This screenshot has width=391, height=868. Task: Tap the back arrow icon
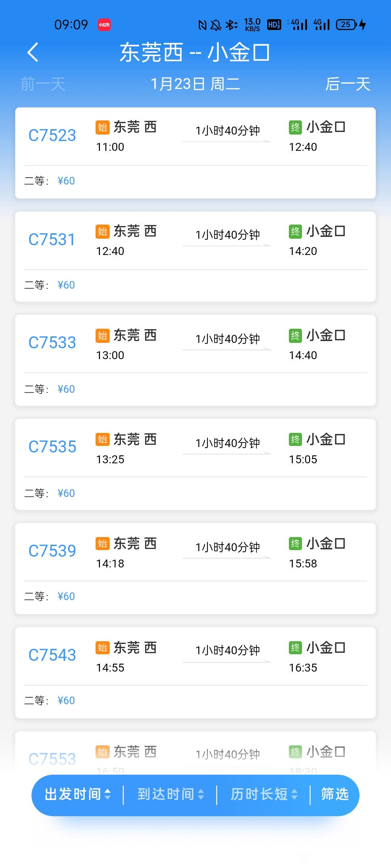(x=33, y=52)
